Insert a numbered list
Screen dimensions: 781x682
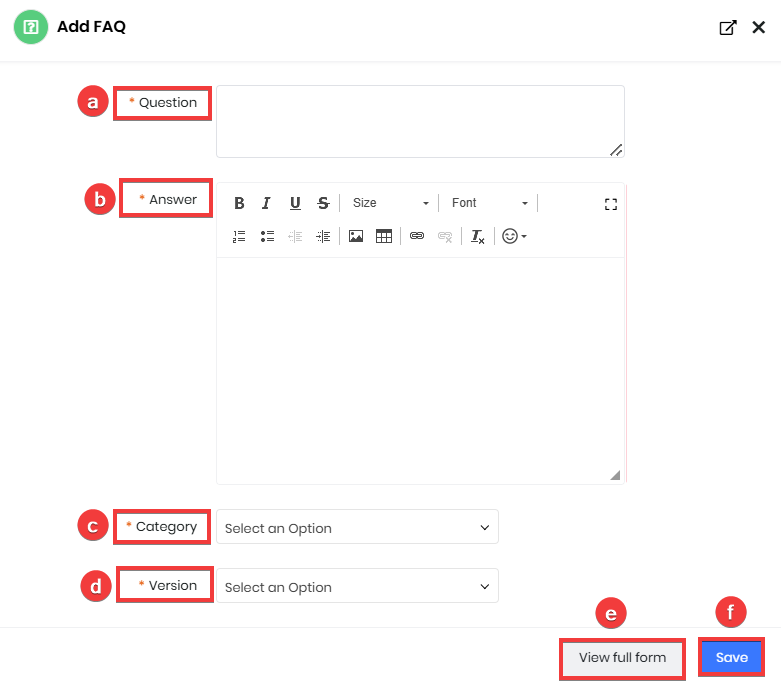(x=239, y=236)
